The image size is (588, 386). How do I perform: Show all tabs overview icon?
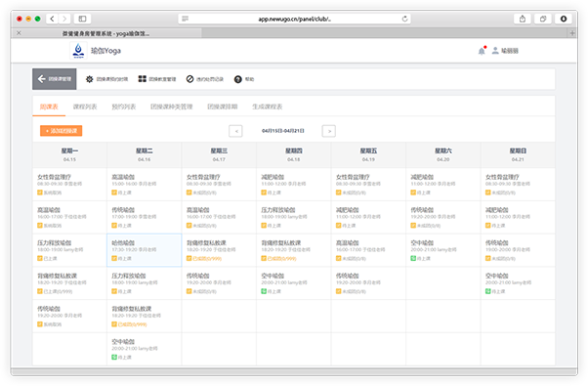(543, 19)
